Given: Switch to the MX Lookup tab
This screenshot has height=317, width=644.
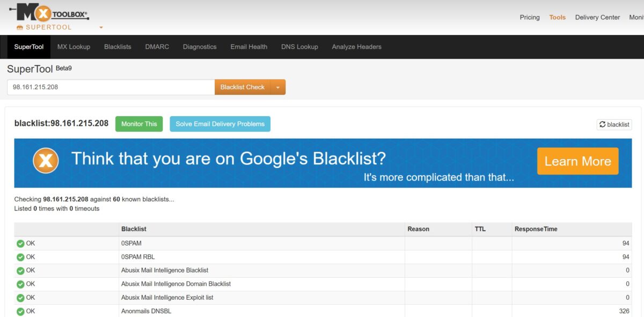Looking at the screenshot, I should pyautogui.click(x=74, y=47).
